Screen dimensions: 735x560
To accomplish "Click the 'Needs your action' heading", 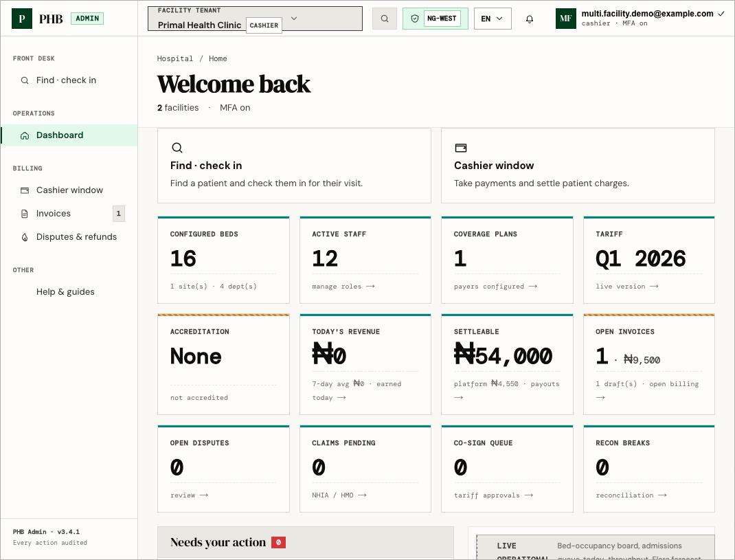I will click(218, 543).
